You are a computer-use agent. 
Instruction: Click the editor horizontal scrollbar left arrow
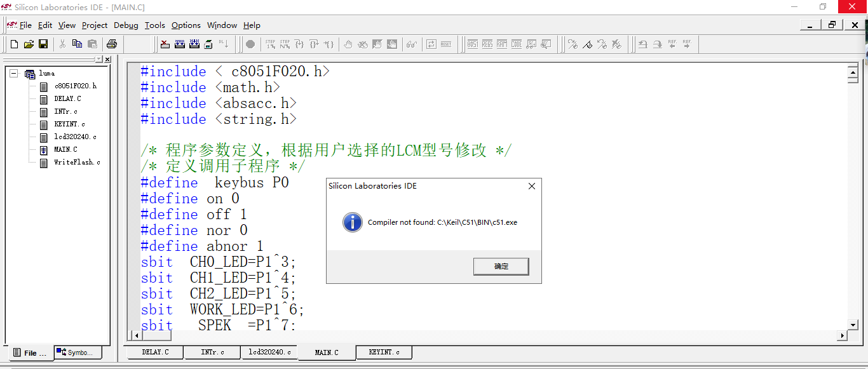[x=135, y=335]
